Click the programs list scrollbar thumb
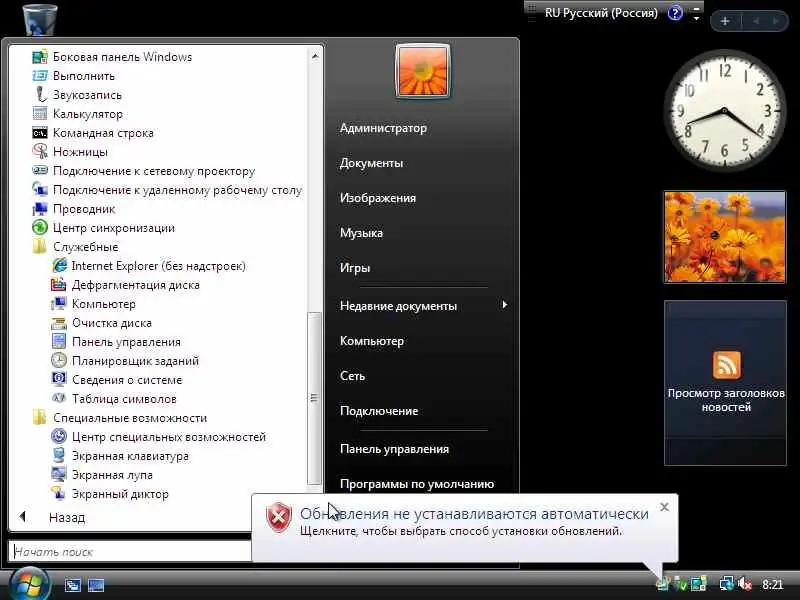Screen dimensions: 800x600 (x=314, y=398)
